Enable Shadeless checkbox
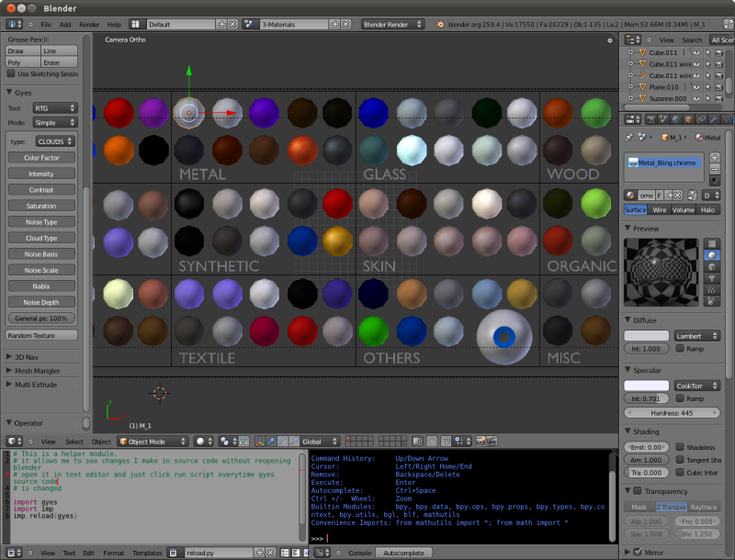735x560 pixels. tap(680, 447)
